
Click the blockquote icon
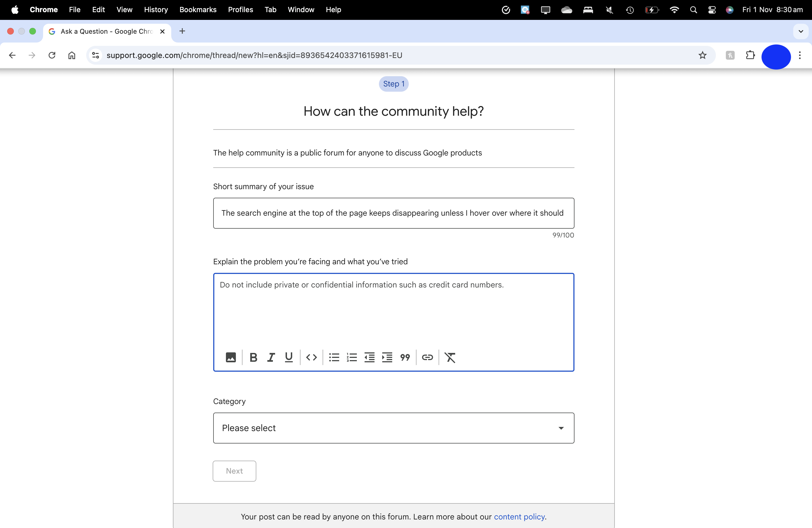pos(405,357)
